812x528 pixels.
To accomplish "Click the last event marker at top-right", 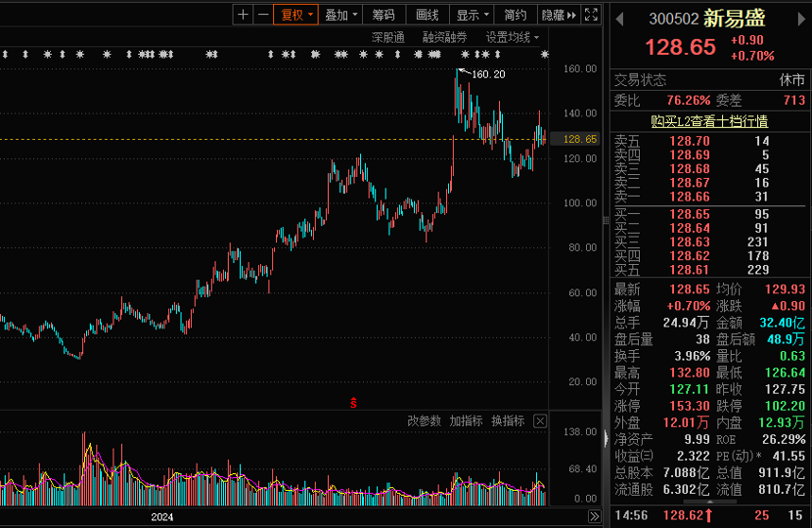I will [544, 54].
